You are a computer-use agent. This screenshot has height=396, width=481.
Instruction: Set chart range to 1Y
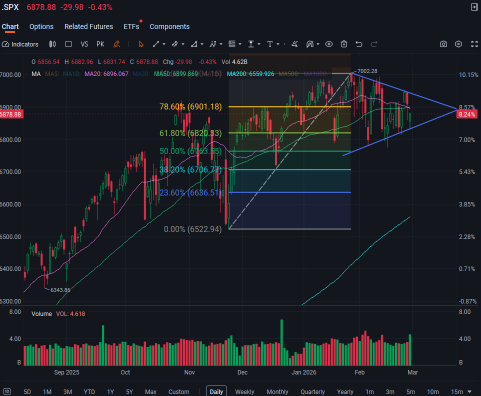pos(110,392)
